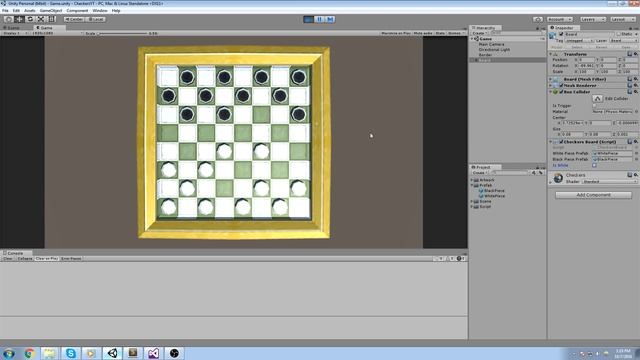This screenshot has width=640, height=360.
Task: Adjust the Game view Scale slider
Action: pyautogui.click(x=122, y=33)
